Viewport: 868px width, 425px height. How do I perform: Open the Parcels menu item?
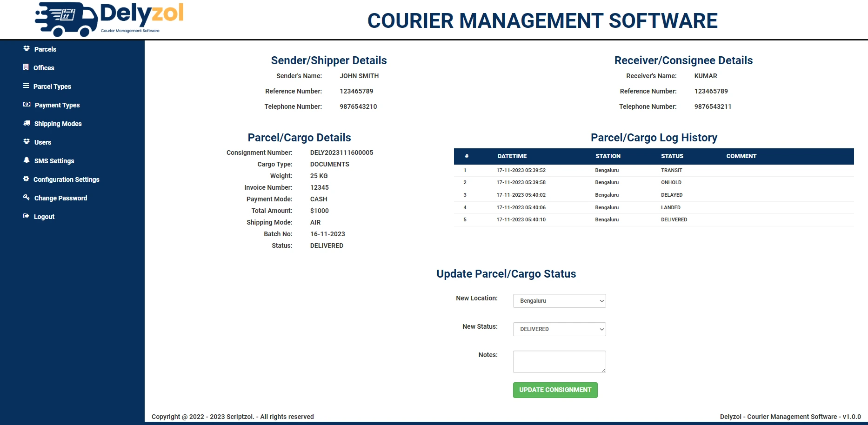tap(45, 49)
